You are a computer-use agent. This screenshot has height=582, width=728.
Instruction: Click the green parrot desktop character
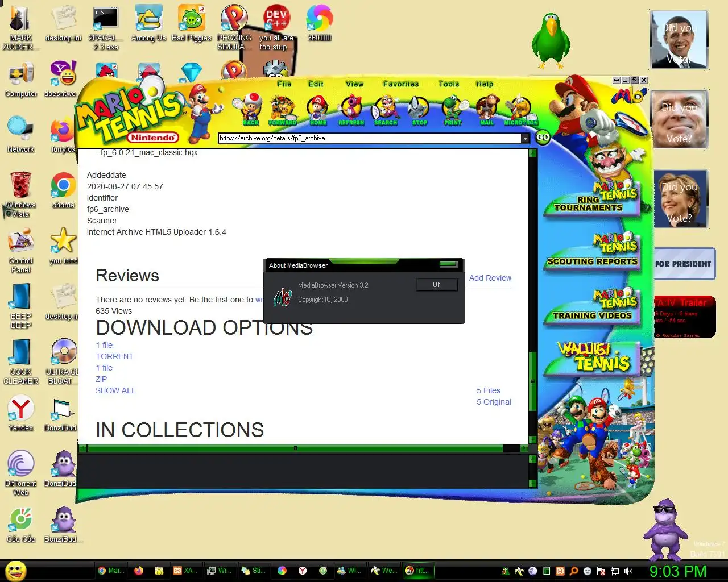[551, 41]
